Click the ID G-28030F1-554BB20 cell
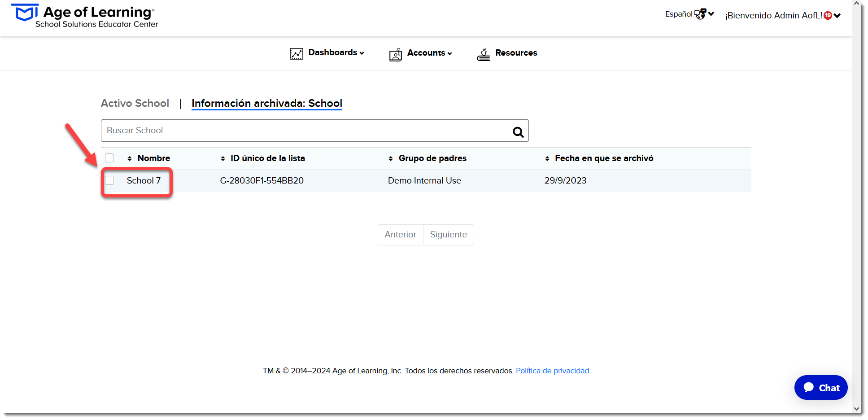The image size is (868, 420). [262, 180]
